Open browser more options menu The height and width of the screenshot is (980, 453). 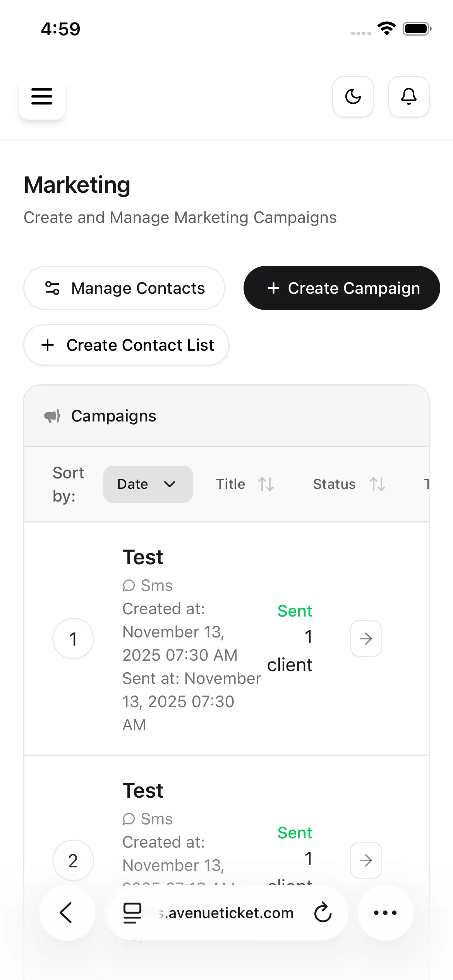(x=385, y=913)
